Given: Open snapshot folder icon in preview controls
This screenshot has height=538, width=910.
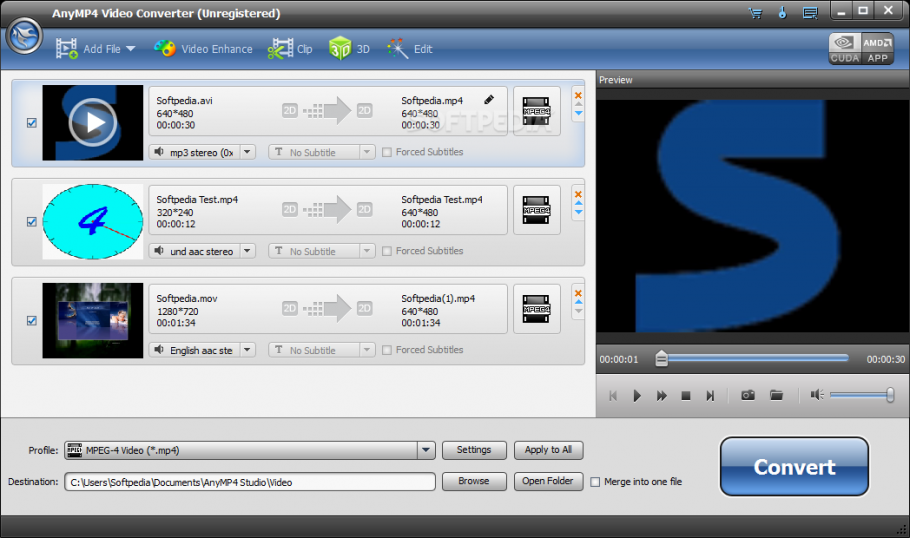Looking at the screenshot, I should 776,395.
